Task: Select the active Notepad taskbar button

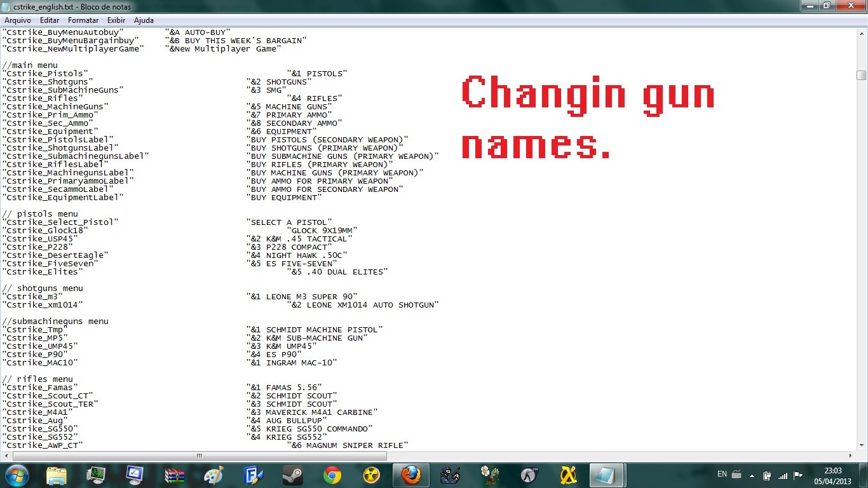Action: pyautogui.click(x=607, y=475)
